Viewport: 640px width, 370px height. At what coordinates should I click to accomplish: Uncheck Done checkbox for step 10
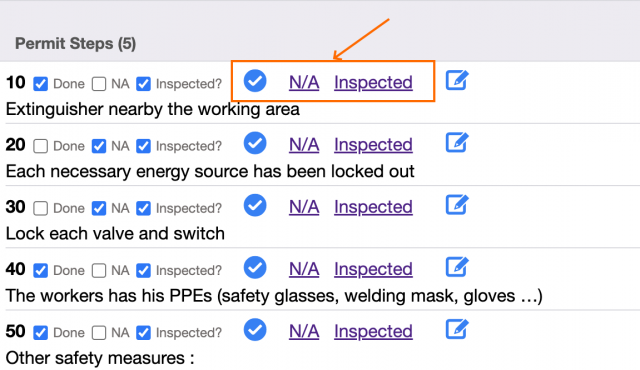click(40, 84)
